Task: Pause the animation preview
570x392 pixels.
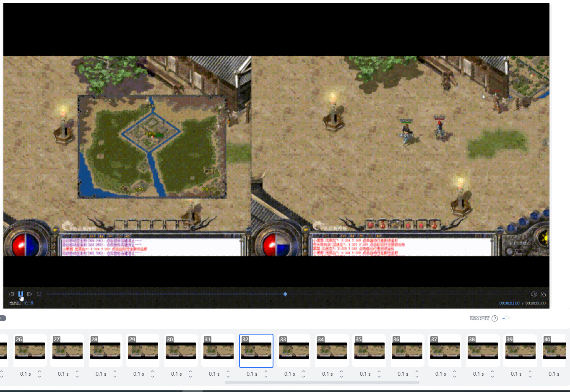Action: 21,294
